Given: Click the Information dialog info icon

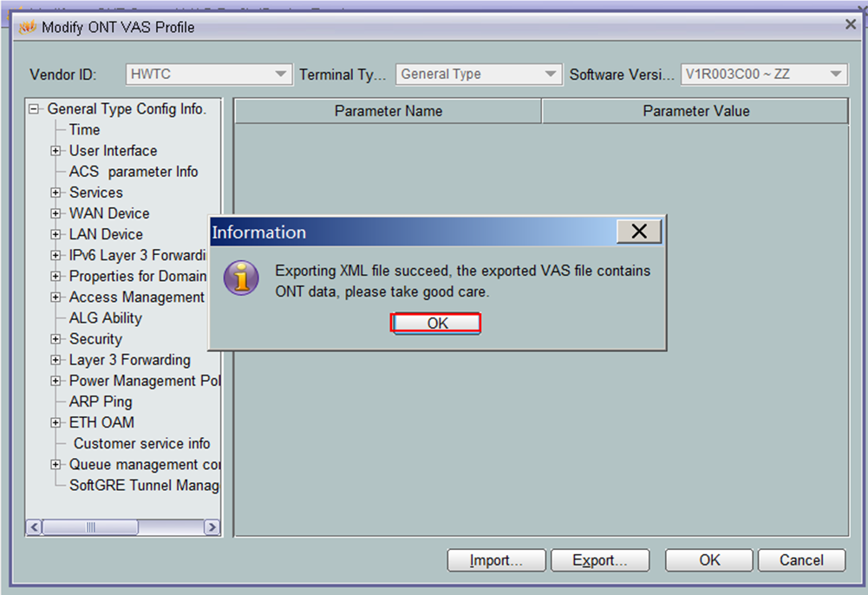Looking at the screenshot, I should (x=240, y=278).
